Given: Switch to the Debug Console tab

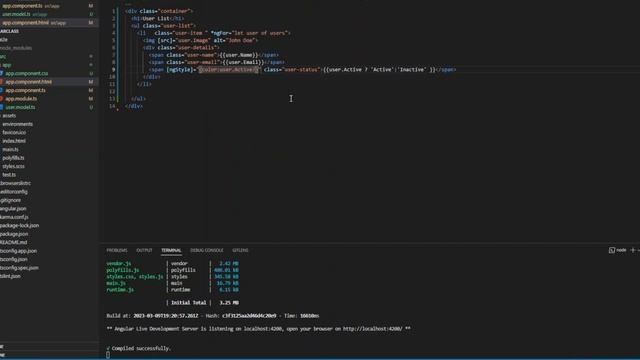Looking at the screenshot, I should [207, 250].
